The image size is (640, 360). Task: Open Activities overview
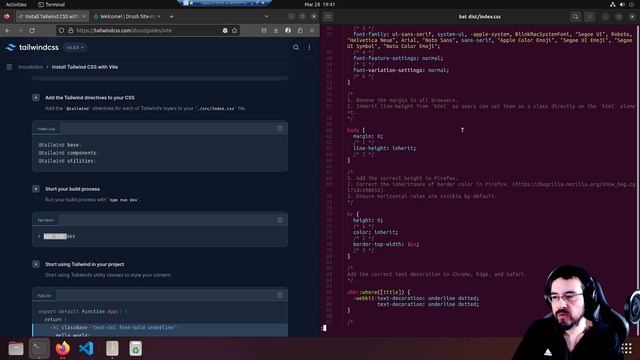[16, 4]
